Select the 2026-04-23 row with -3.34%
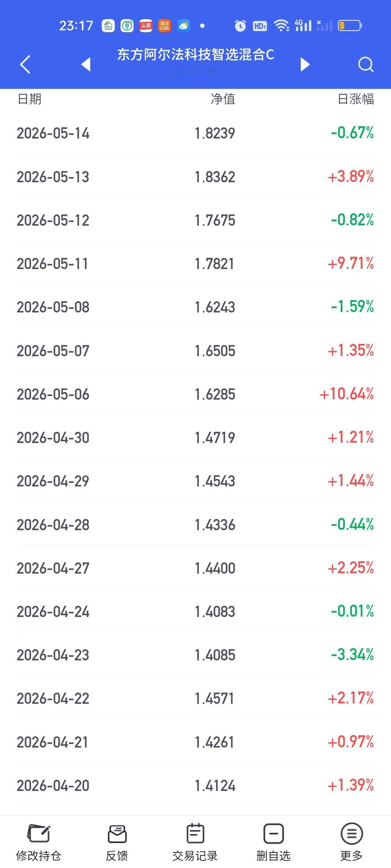Viewport: 391px width, 868px height. pyautogui.click(x=195, y=655)
